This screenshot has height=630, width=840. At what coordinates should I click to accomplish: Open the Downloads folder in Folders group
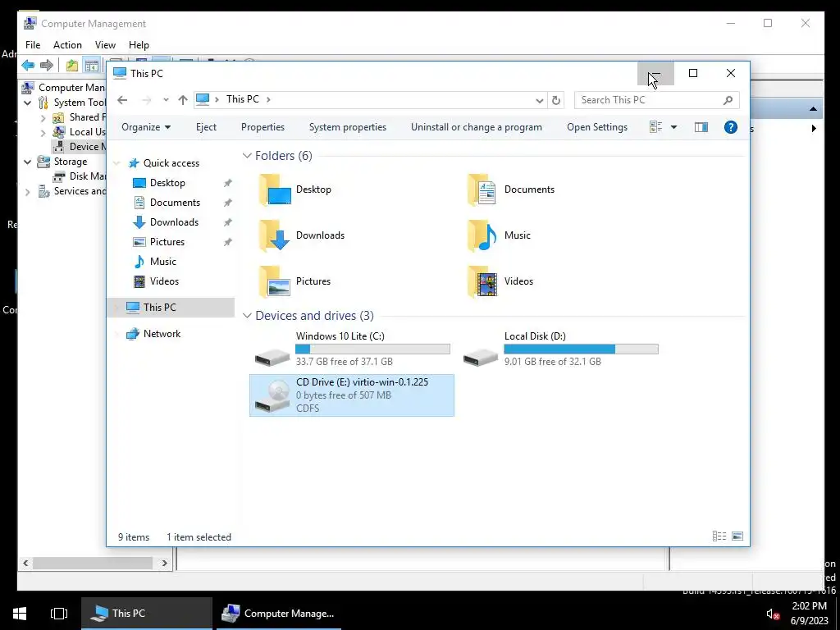[303, 235]
